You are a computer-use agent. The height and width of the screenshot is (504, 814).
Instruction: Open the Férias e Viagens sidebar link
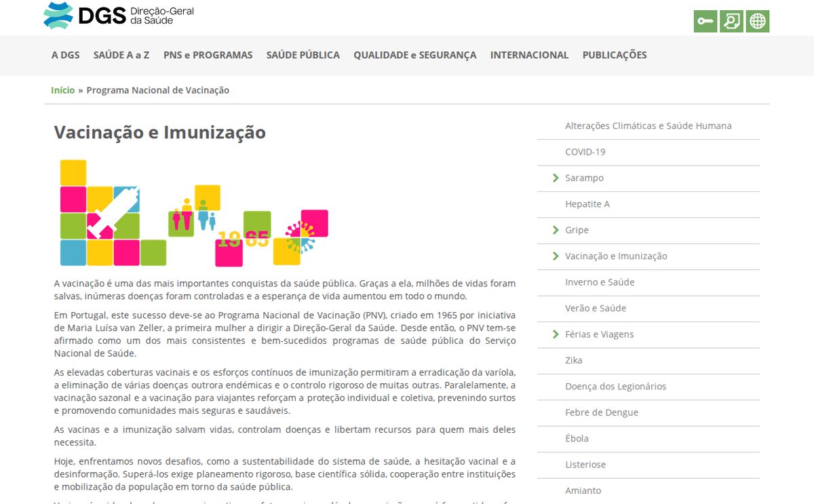(x=600, y=334)
